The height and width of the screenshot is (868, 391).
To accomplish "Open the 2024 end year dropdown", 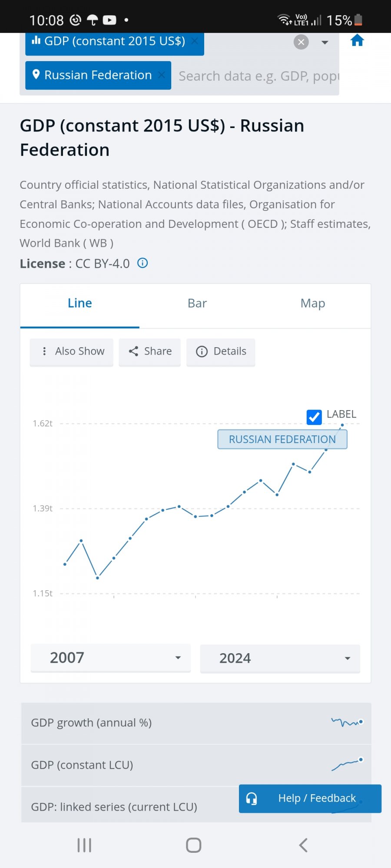I will (280, 658).
